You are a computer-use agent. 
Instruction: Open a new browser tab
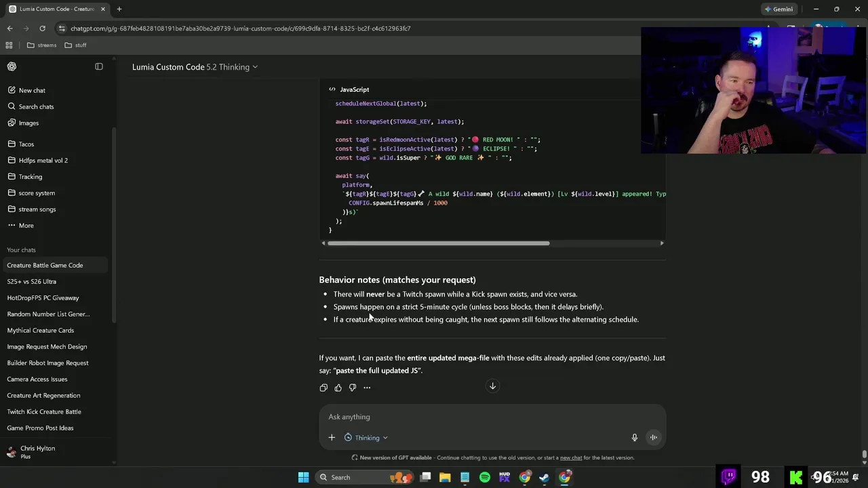click(x=119, y=9)
